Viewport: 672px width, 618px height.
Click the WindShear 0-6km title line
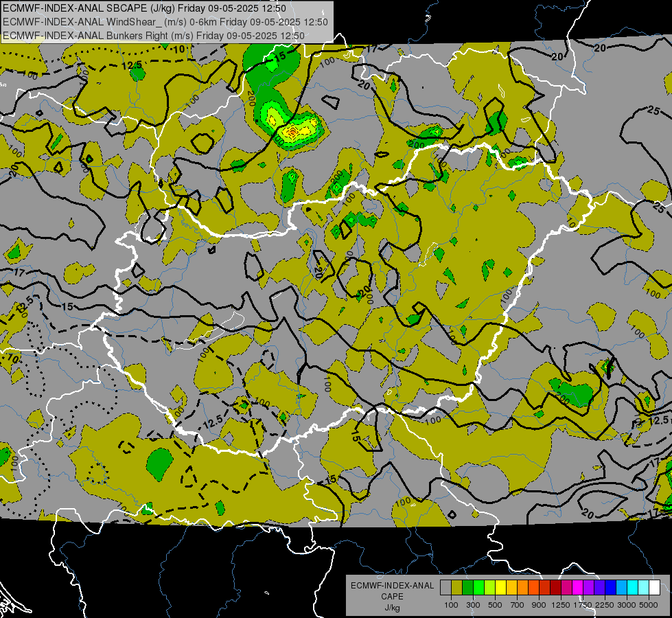point(165,22)
